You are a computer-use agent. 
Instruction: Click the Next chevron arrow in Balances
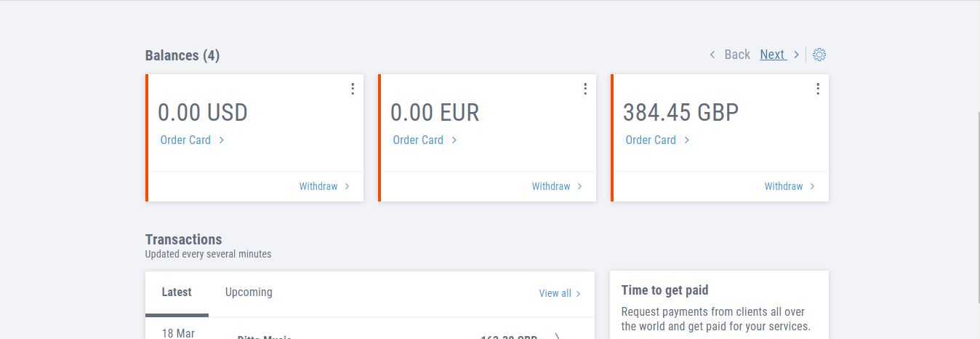pyautogui.click(x=796, y=55)
